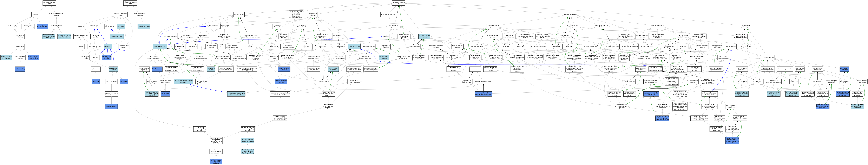Click the 'cellular anatomical entity' node

click(121, 14)
